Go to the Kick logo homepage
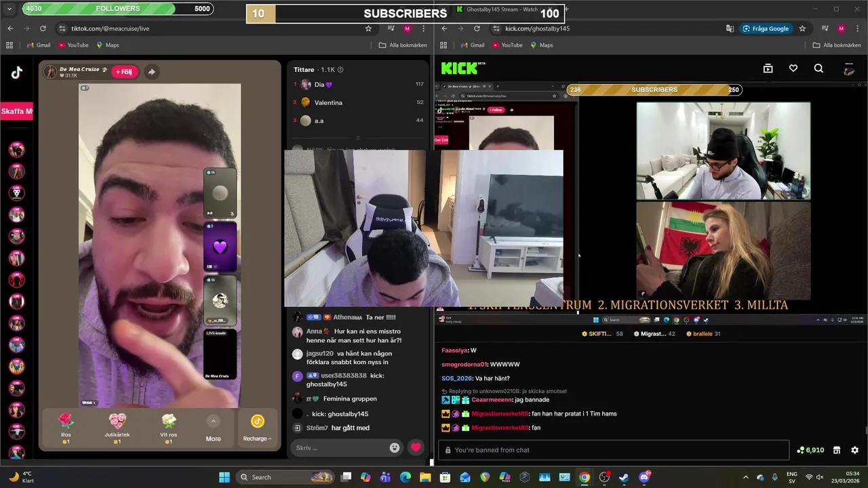 pyautogui.click(x=463, y=68)
